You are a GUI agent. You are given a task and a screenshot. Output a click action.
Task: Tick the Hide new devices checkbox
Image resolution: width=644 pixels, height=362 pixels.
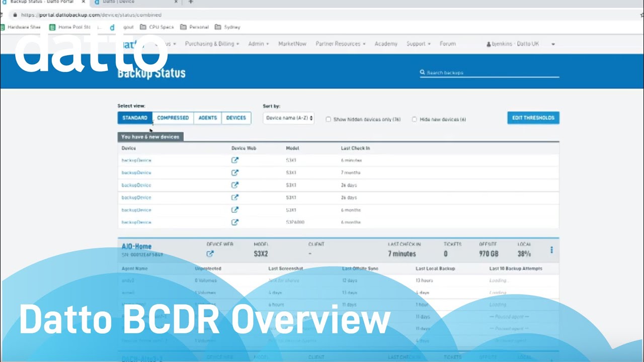[x=415, y=120]
